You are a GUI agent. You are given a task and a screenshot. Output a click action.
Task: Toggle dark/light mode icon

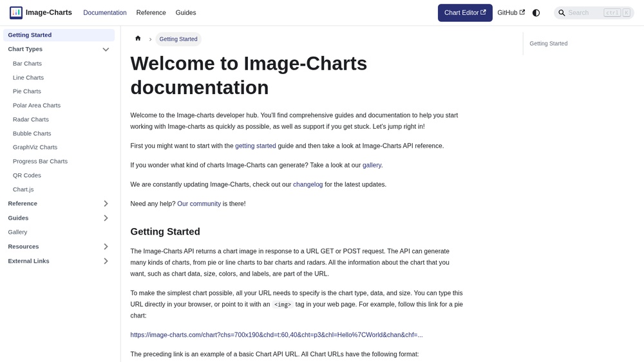536,13
